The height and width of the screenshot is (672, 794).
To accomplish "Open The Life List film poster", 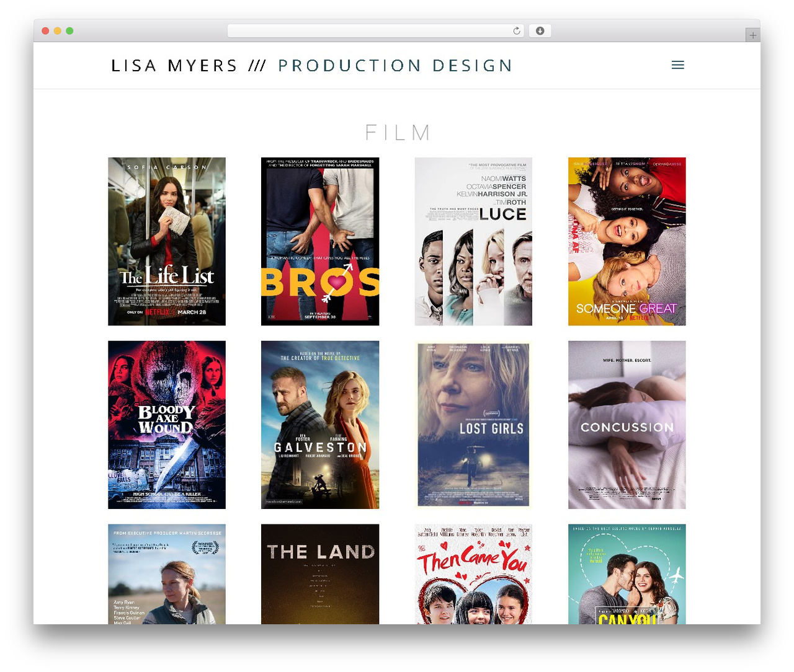I will [167, 241].
